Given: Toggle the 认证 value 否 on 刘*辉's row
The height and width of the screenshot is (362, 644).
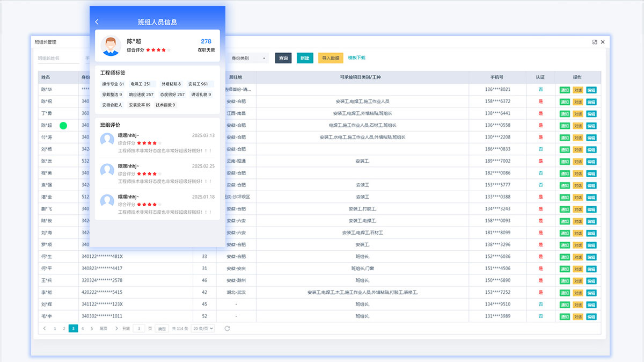Looking at the screenshot, I should tap(540, 304).
